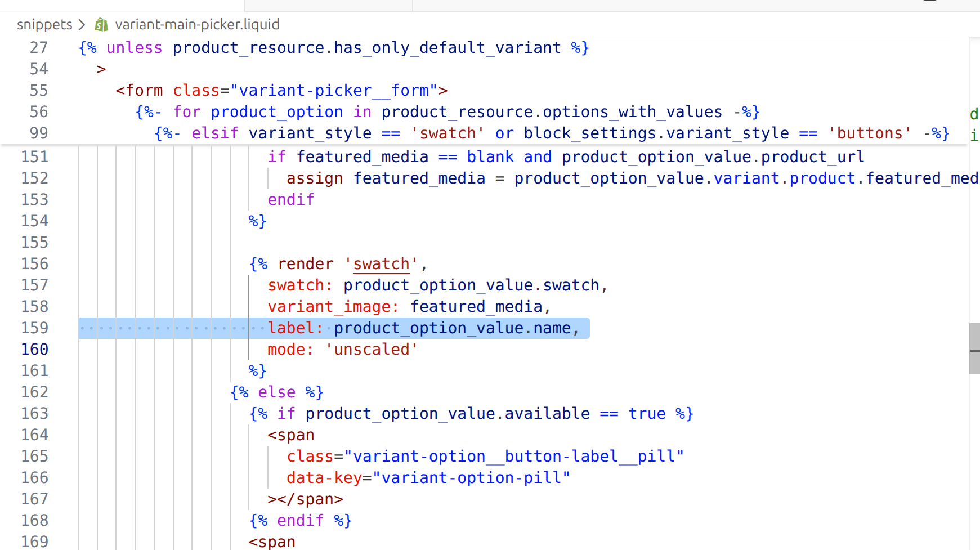Click 'swatch:' parameter on line 157
Screen dimensions: 980x550
coord(300,285)
